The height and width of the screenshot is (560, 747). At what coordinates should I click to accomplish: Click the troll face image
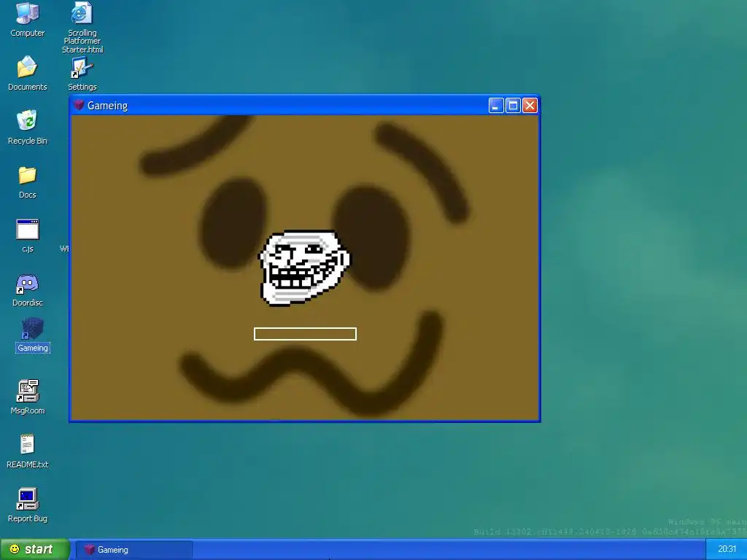tap(304, 267)
